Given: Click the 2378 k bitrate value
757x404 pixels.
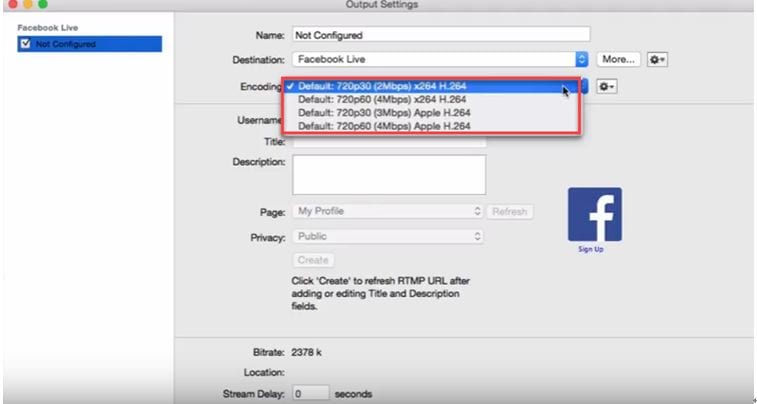Looking at the screenshot, I should click(x=306, y=352).
